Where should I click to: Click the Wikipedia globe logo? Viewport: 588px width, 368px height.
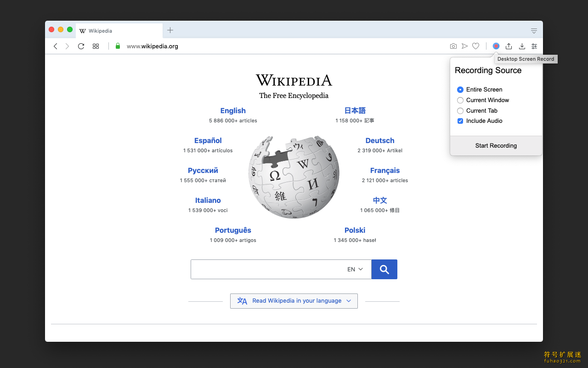tap(294, 177)
